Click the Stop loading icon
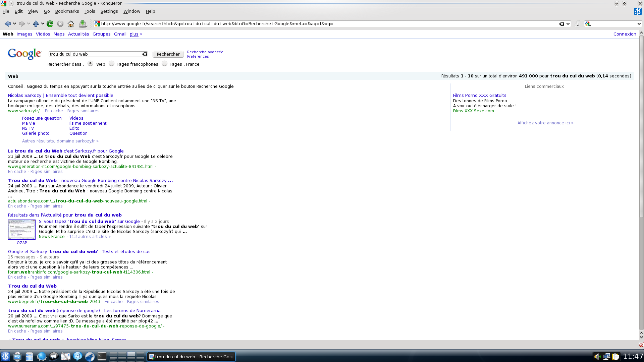 coord(60,24)
